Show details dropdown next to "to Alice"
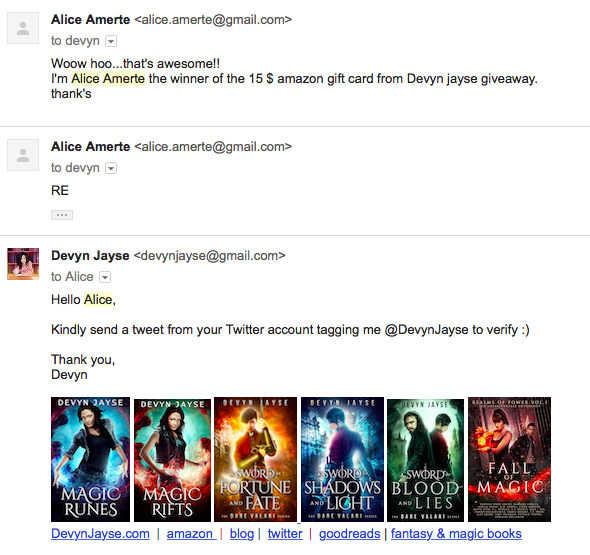The image size is (590, 555). tap(105, 277)
